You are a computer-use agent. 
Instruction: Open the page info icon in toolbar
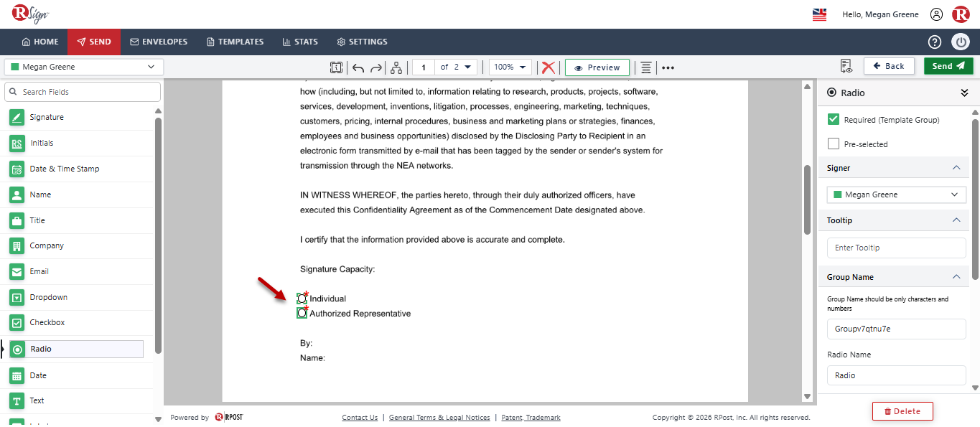click(336, 67)
